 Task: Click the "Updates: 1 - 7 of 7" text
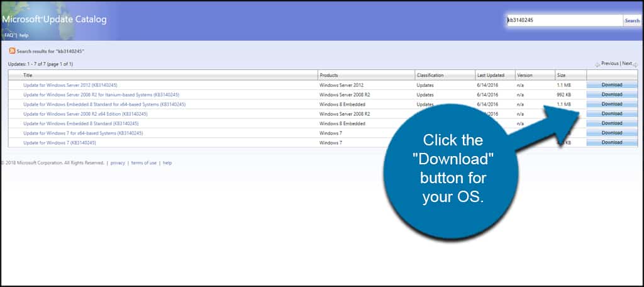point(40,64)
